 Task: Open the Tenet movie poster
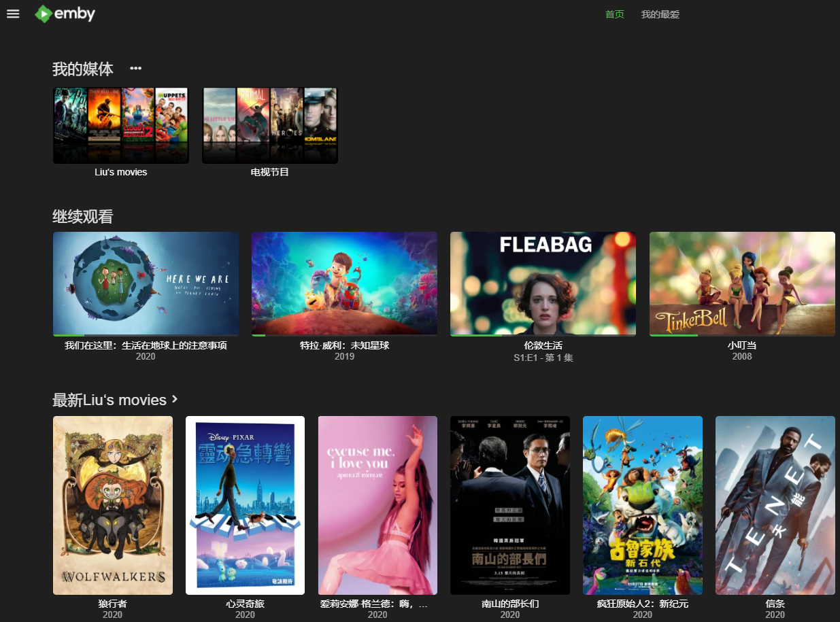point(775,505)
